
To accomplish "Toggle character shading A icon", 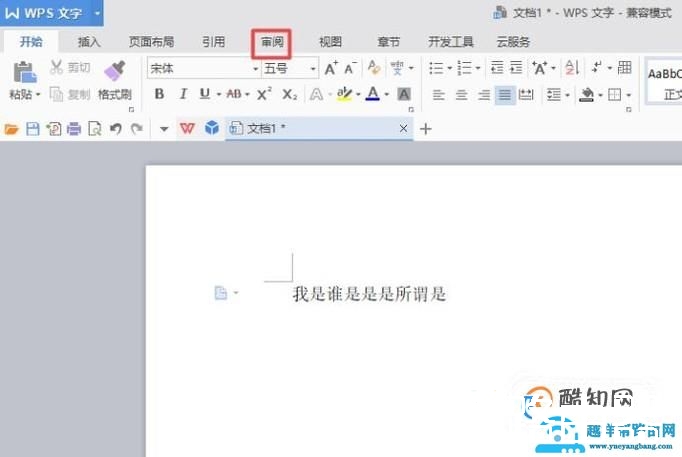I will tap(404, 94).
